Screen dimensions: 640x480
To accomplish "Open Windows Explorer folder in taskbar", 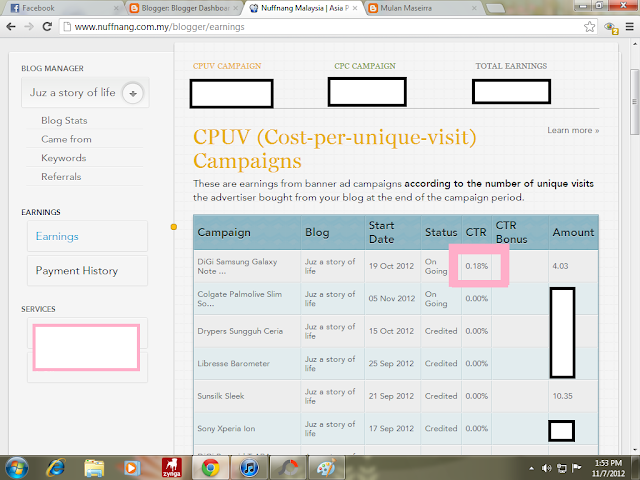I will pyautogui.click(x=94, y=468).
